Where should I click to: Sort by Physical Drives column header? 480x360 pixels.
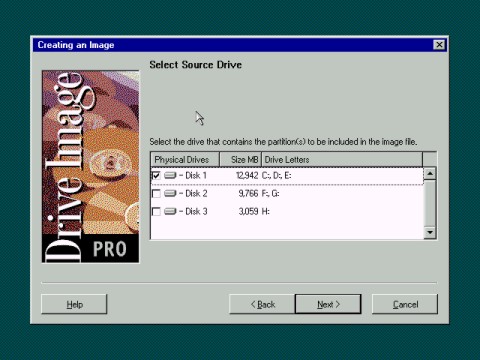185,160
